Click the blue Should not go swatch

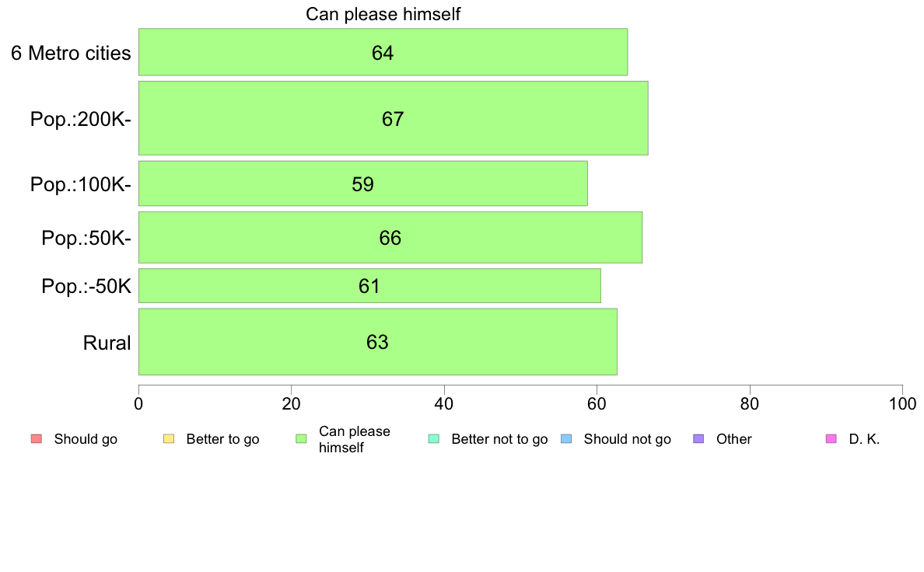(566, 439)
